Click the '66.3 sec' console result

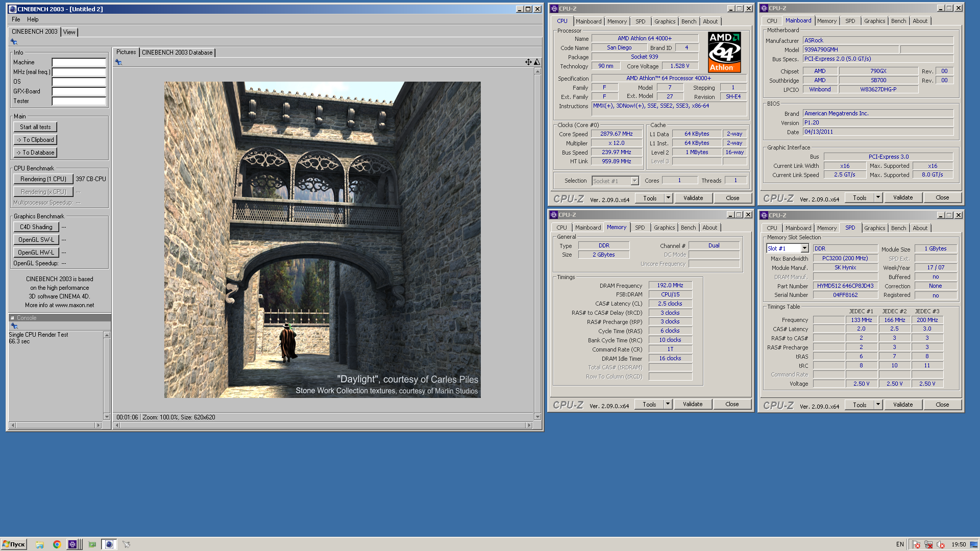tap(19, 341)
